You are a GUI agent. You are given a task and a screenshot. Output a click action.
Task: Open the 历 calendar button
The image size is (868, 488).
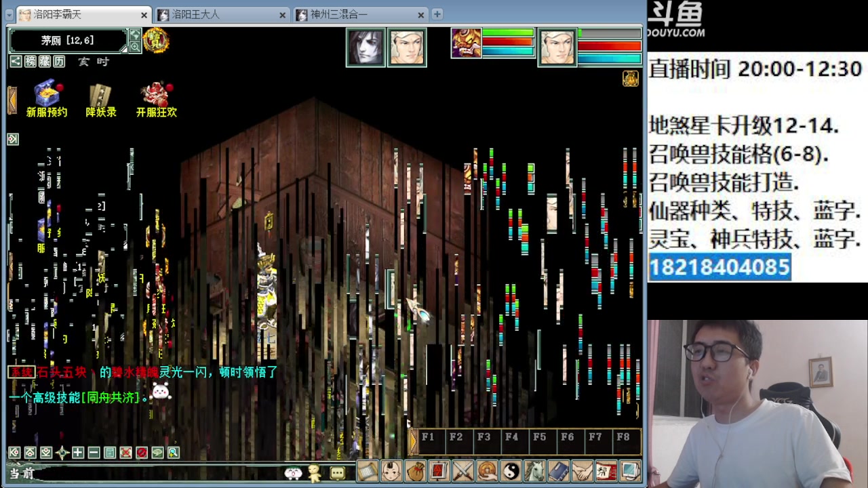click(60, 62)
